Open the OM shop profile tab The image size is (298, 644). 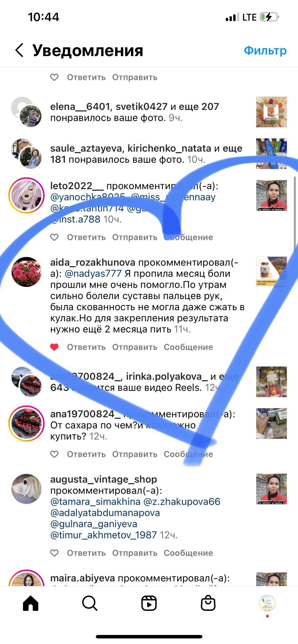[267, 603]
